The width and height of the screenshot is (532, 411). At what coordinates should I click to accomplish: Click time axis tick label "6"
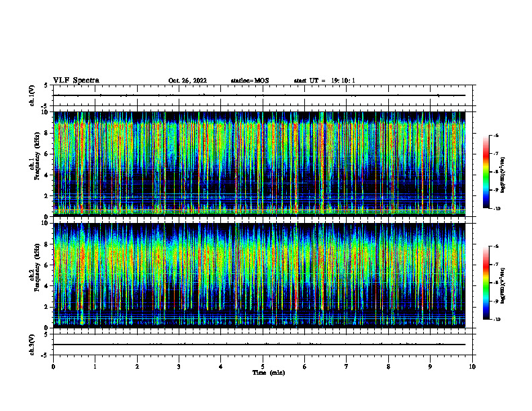point(305,367)
